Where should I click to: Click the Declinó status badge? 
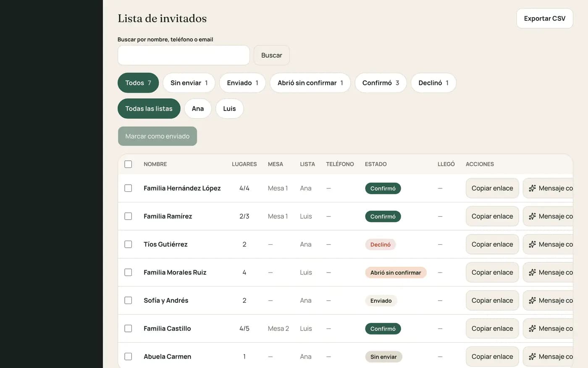[381, 244]
